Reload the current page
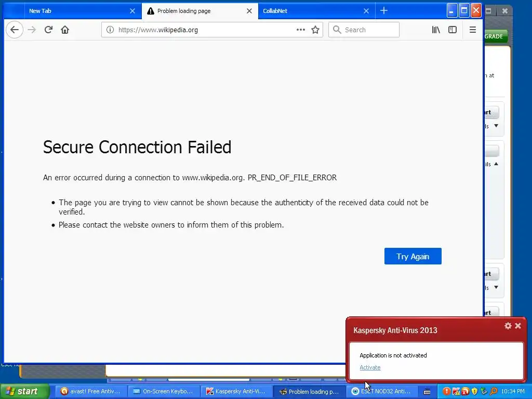The image size is (532, 399). pyautogui.click(x=48, y=30)
